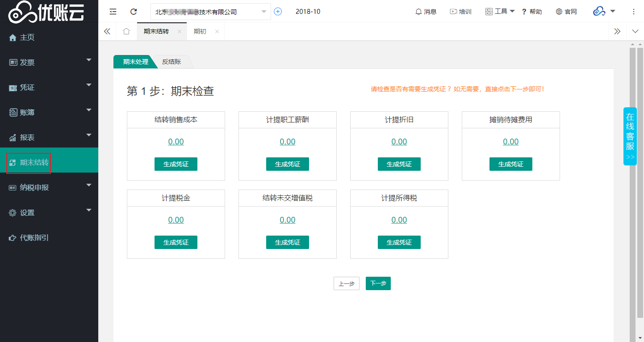This screenshot has width=644, height=342.
Task: Expand the 设置 menu arrow
Action: [x=89, y=210]
